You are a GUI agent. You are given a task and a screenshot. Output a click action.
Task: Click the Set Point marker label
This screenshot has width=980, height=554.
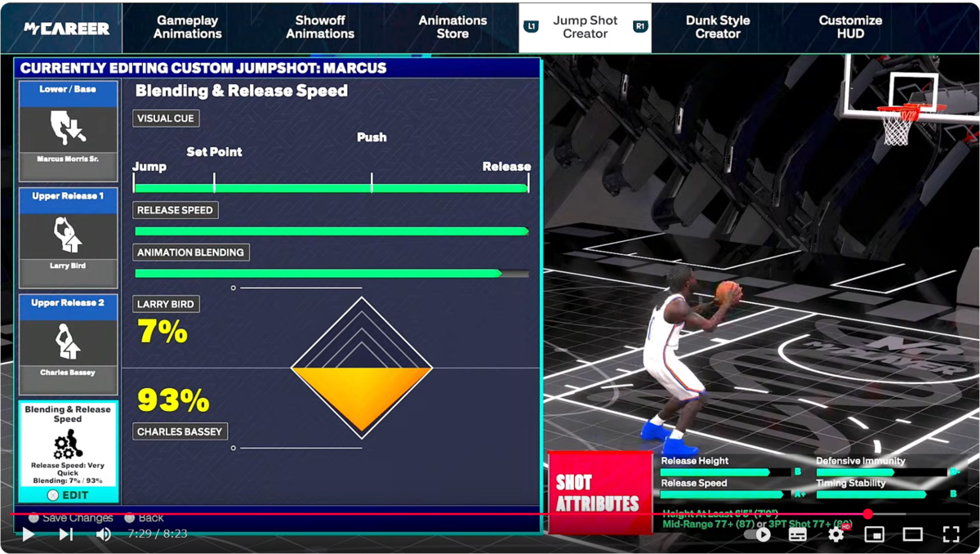pos(214,152)
